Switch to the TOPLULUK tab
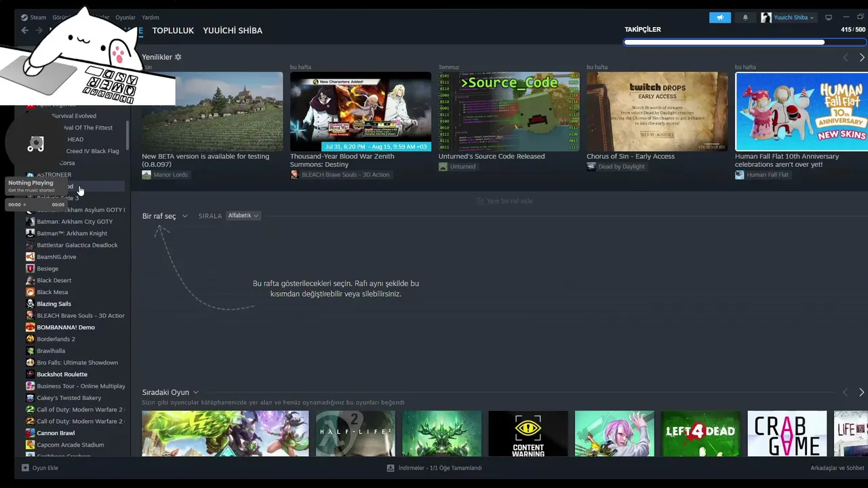The height and width of the screenshot is (488, 868). [x=173, y=30]
